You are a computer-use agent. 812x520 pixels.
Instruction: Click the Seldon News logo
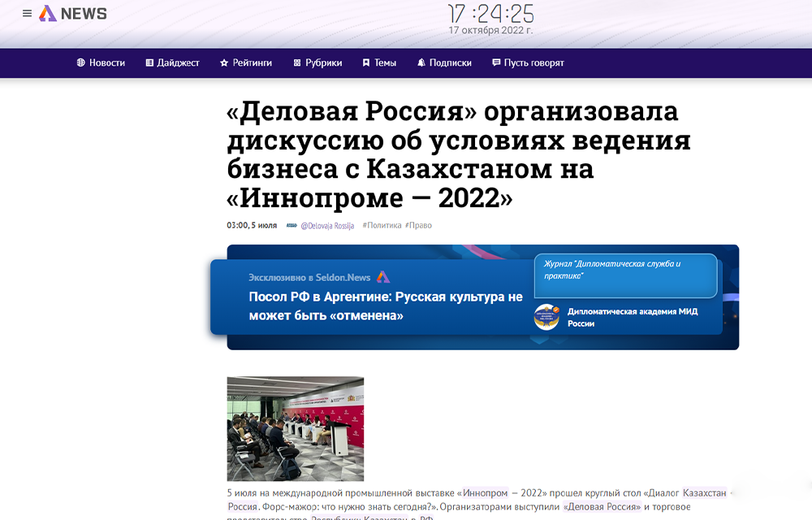(74, 14)
